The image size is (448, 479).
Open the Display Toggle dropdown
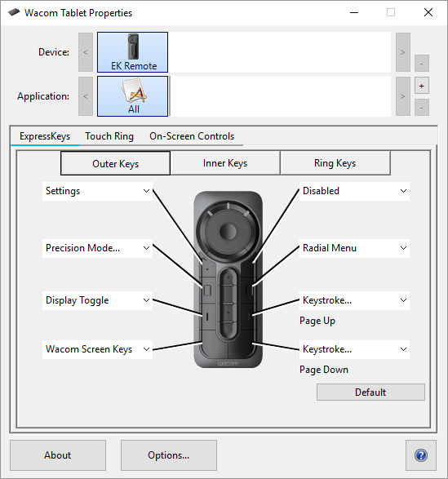pos(97,300)
